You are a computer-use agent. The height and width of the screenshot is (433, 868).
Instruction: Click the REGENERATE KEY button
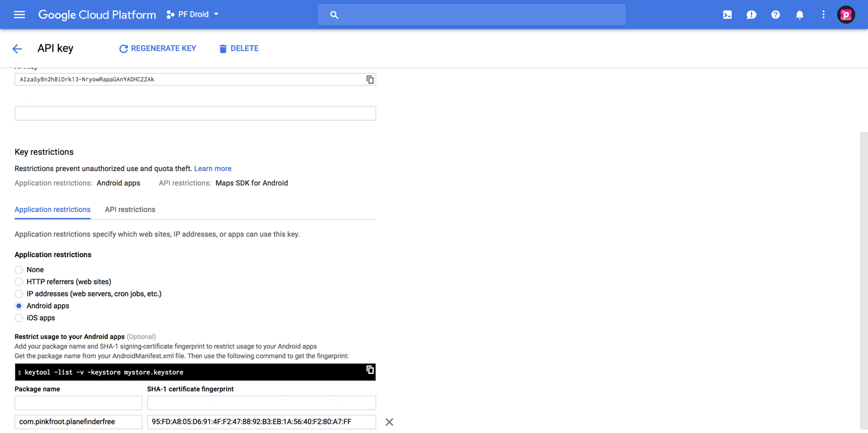pos(157,49)
